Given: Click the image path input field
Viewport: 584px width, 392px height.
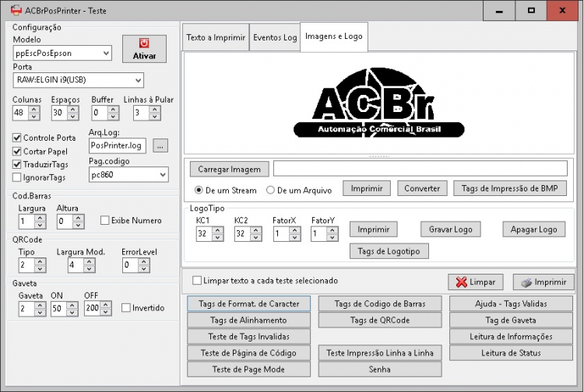Looking at the screenshot, I should (x=420, y=169).
